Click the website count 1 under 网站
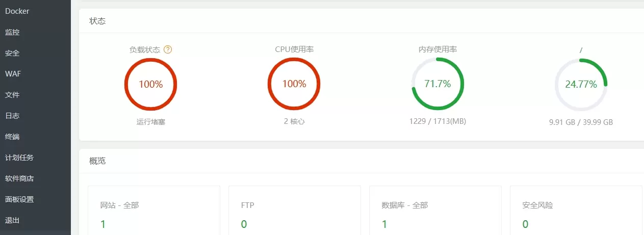 [x=103, y=224]
